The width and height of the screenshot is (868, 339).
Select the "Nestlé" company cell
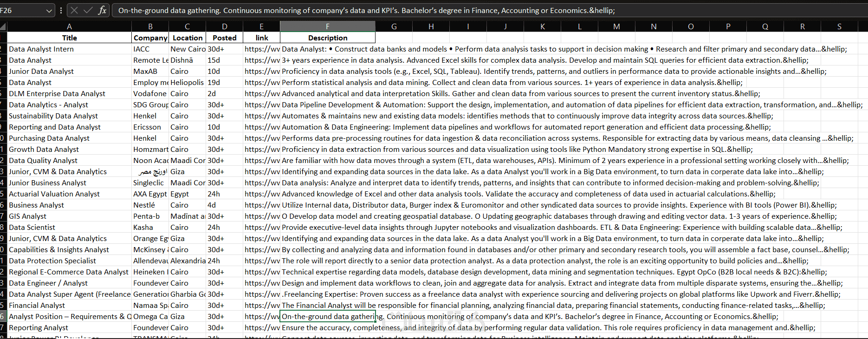coord(150,205)
